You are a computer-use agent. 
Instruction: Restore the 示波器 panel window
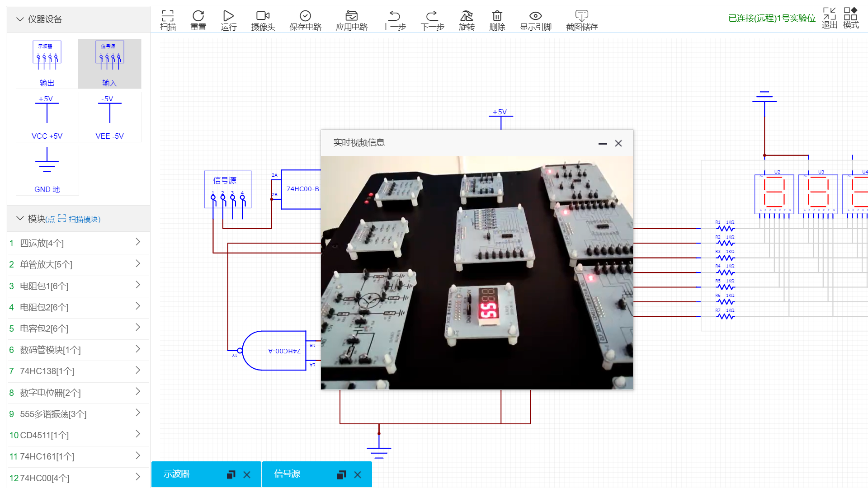click(231, 474)
